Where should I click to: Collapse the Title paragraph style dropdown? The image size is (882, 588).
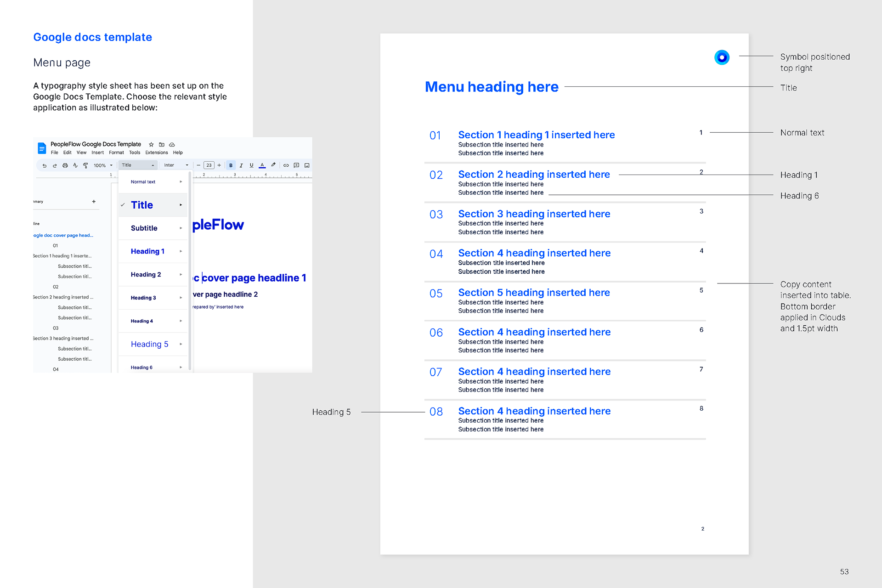(x=138, y=165)
